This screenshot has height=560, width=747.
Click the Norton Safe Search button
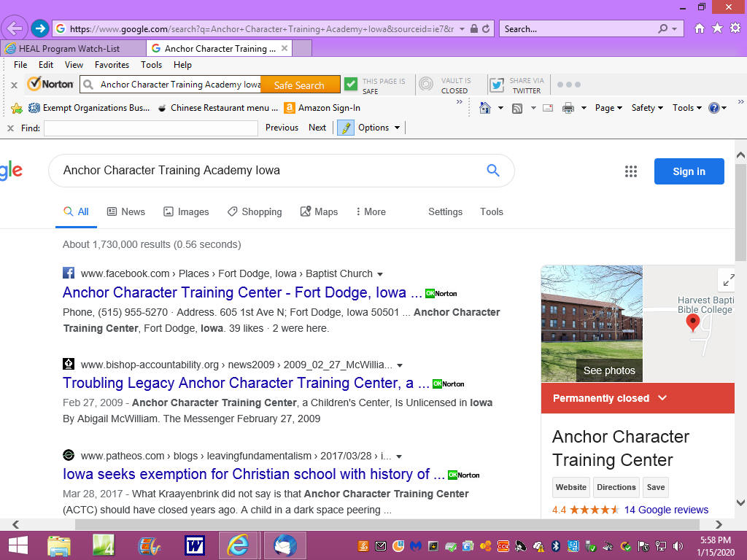(x=299, y=85)
